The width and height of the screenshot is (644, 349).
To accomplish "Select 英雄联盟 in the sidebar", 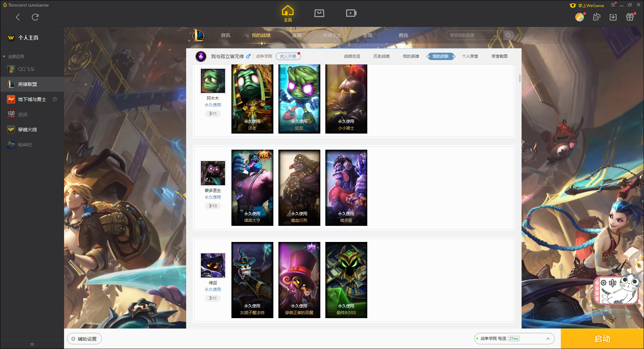I will (32, 84).
